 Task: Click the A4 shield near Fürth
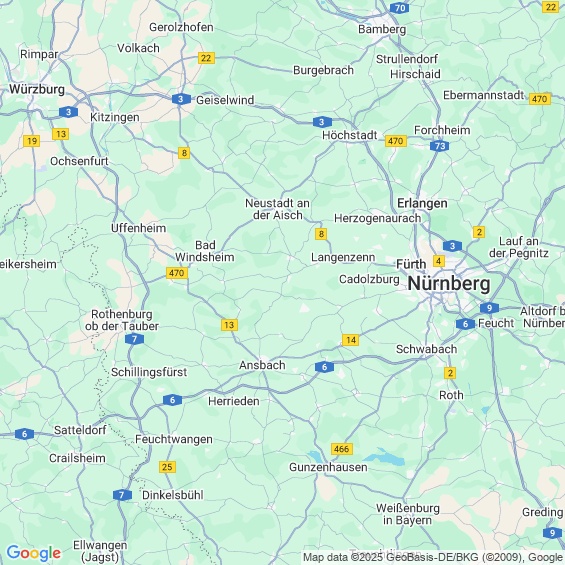(439, 261)
